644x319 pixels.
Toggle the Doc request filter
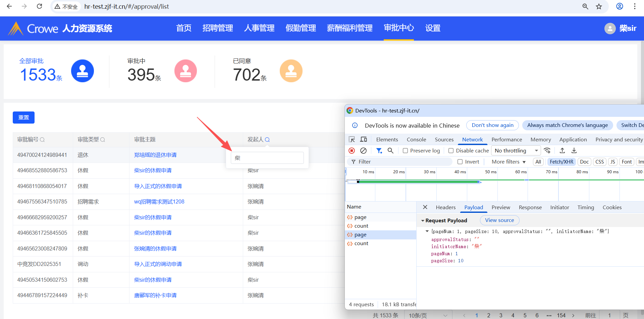[584, 162]
